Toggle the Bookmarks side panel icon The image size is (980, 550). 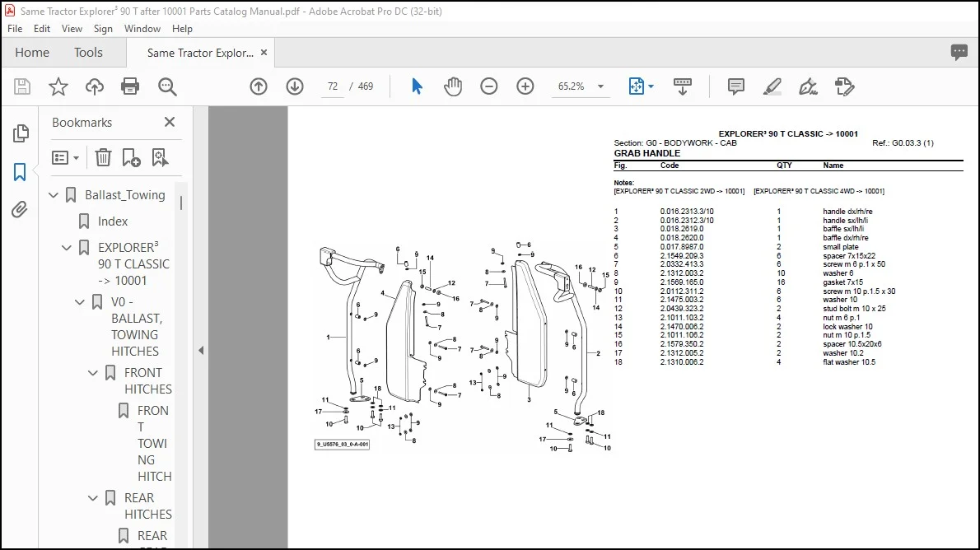[x=20, y=172]
